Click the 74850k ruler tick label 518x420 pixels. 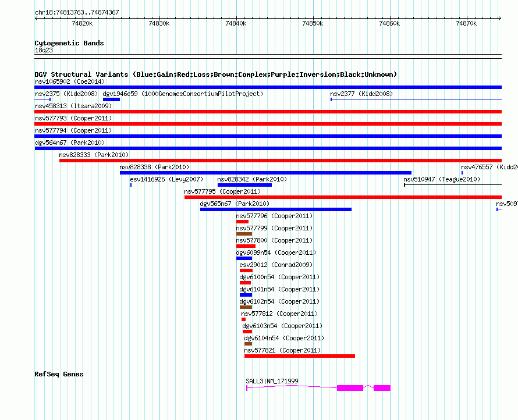(x=313, y=23)
